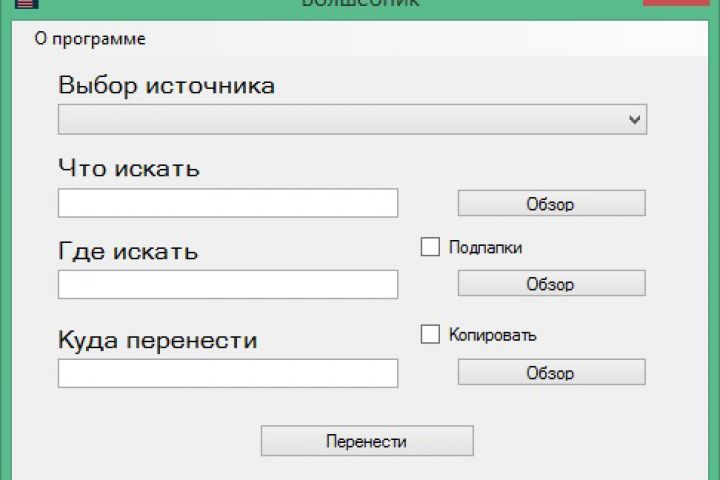Focus the Куда перенести text field

coord(228,373)
